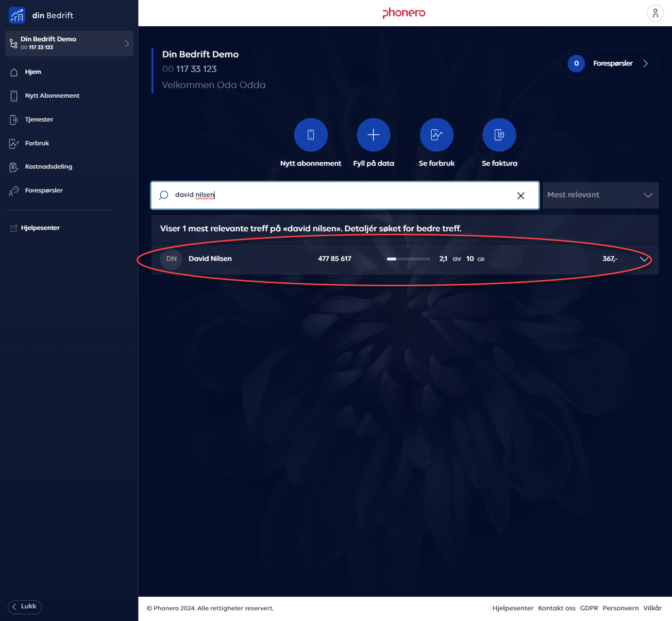This screenshot has width=672, height=621.
Task: Click the Se faktura label
Action: [x=499, y=163]
